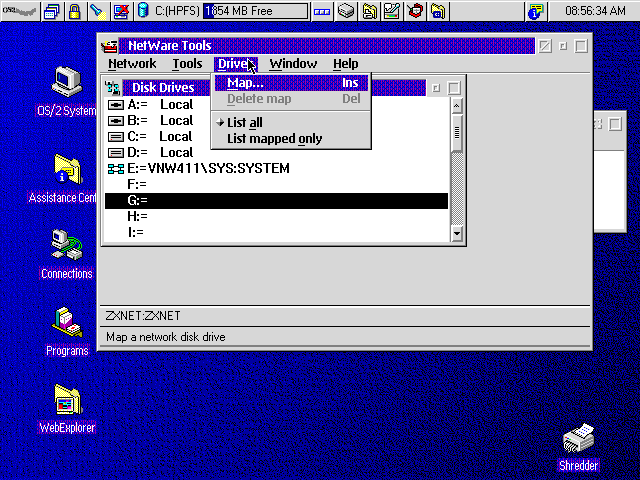Click the information assistance icon near clock
This screenshot has width=640, height=480.
click(x=536, y=11)
